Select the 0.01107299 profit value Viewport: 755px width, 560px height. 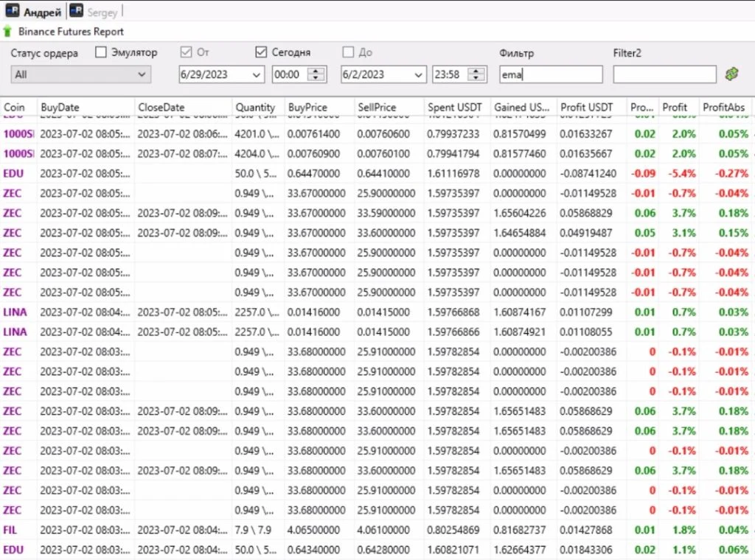point(585,312)
